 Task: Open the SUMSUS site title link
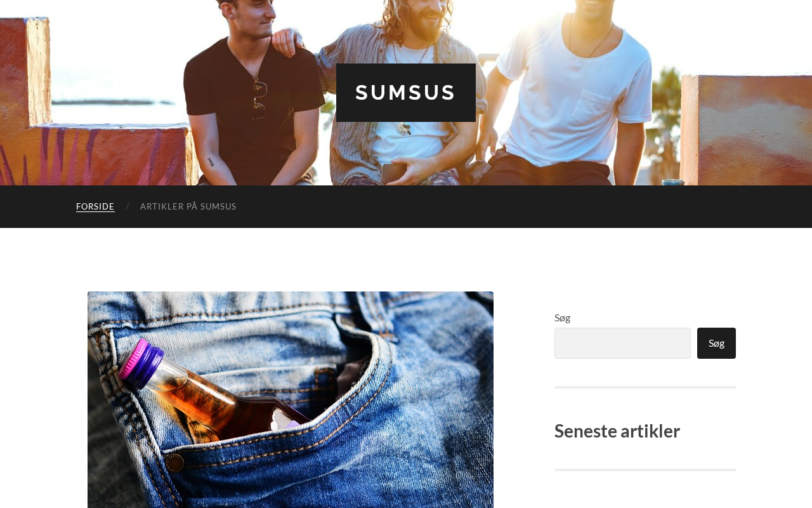405,93
